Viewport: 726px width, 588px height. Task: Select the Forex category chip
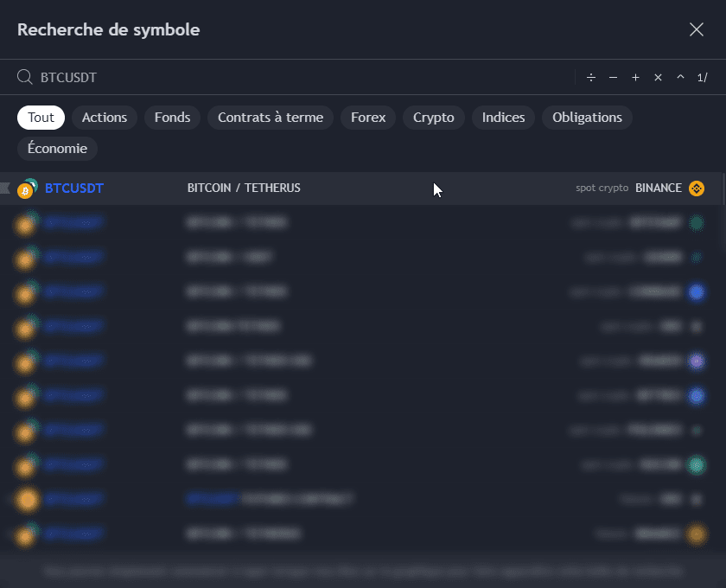coord(368,118)
